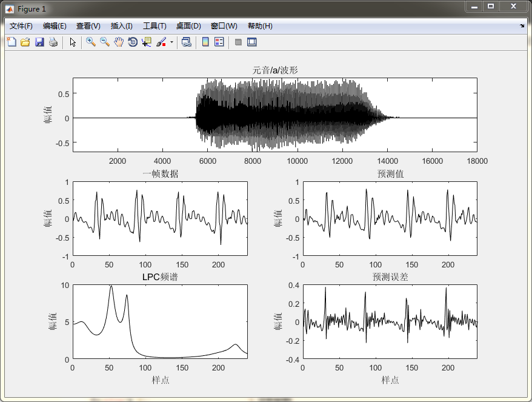Screen dimensions: 532x402
Task: Click inside the 一帧数据 axes
Action: (160, 218)
